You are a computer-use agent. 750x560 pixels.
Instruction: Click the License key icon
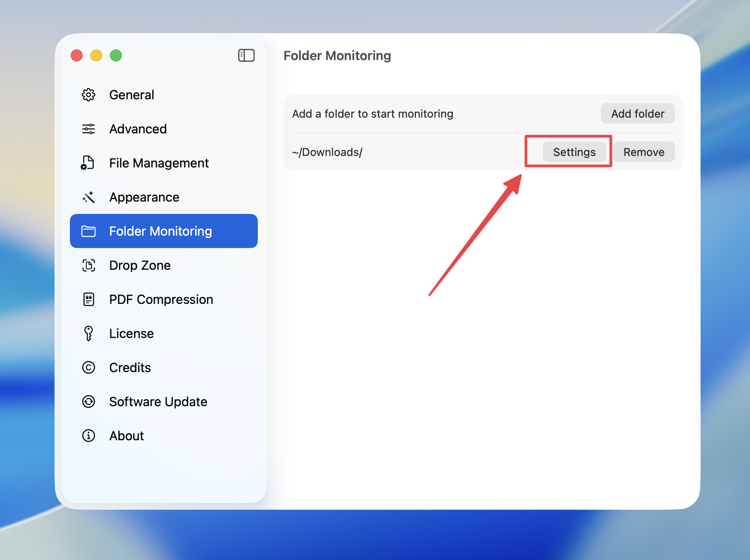tap(89, 333)
